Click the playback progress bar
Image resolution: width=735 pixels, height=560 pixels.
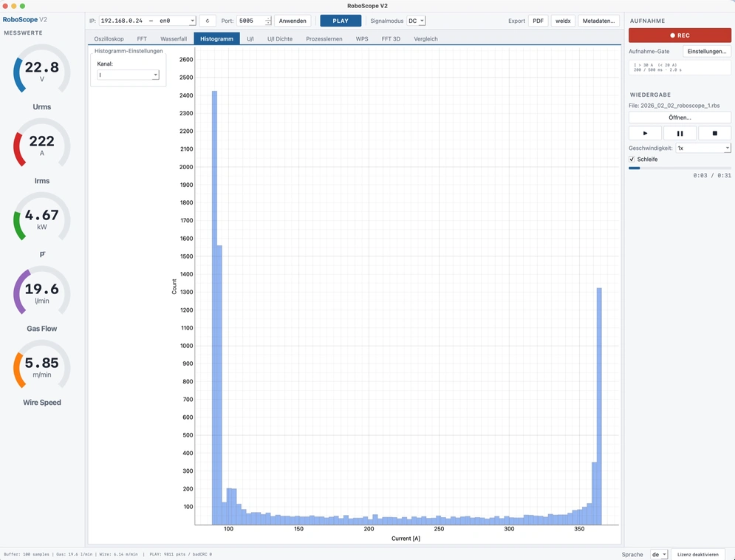pyautogui.click(x=680, y=168)
